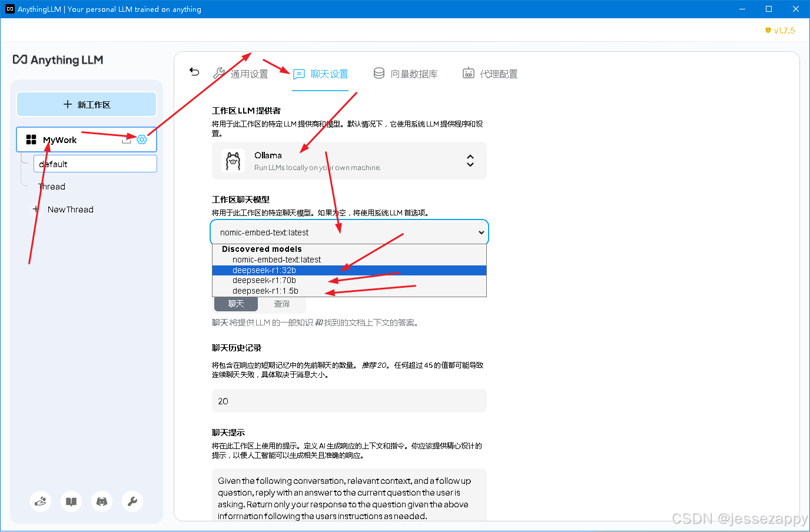Viewport: 810px width, 532px height.
Task: Select 查询 query mode
Action: (x=282, y=304)
